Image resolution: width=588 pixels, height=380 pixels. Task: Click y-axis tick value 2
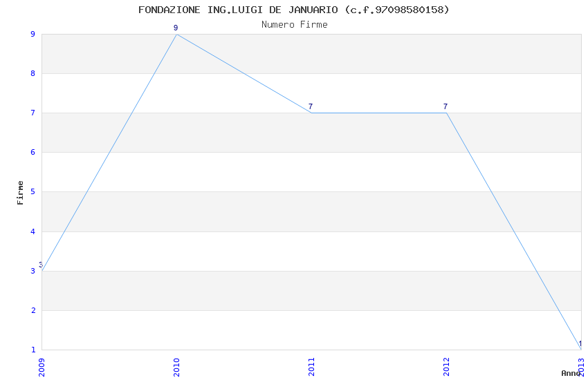pyautogui.click(x=33, y=310)
